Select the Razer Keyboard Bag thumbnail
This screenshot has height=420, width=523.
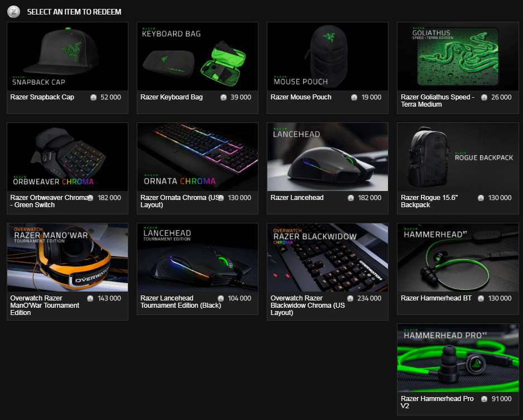tap(198, 56)
